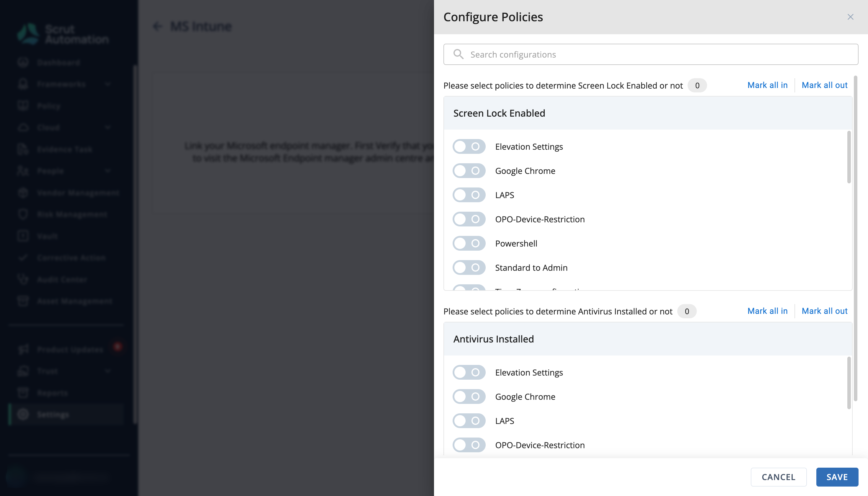The height and width of the screenshot is (496, 868).
Task: Click the Screen Lock Enabled section header
Action: [647, 113]
